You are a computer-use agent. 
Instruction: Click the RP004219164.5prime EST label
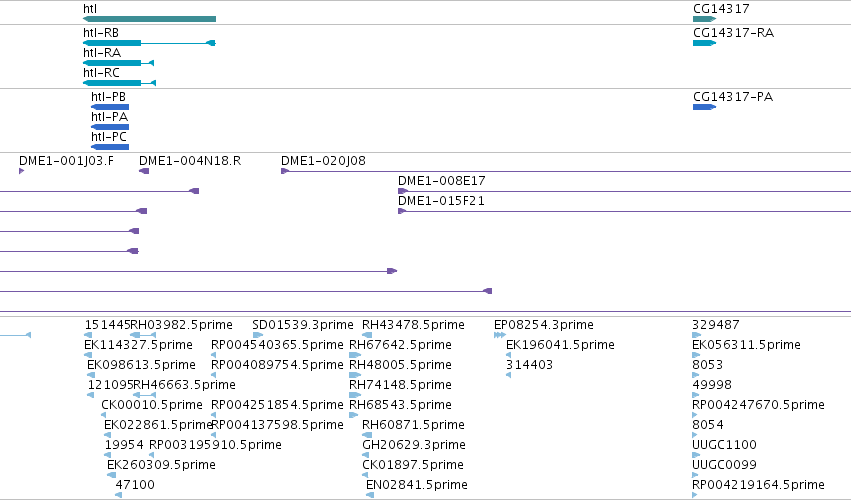pyautogui.click(x=758, y=485)
